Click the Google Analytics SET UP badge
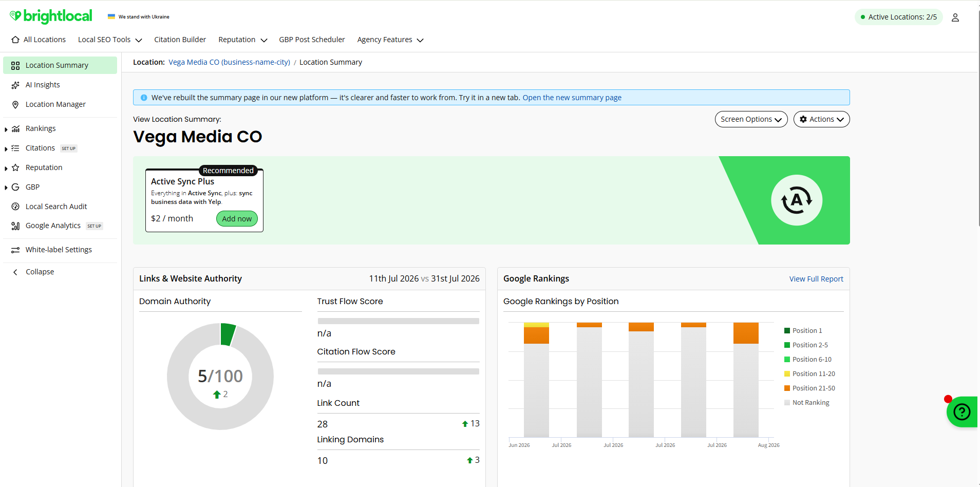Viewport: 980px width, 487px height. tap(95, 226)
